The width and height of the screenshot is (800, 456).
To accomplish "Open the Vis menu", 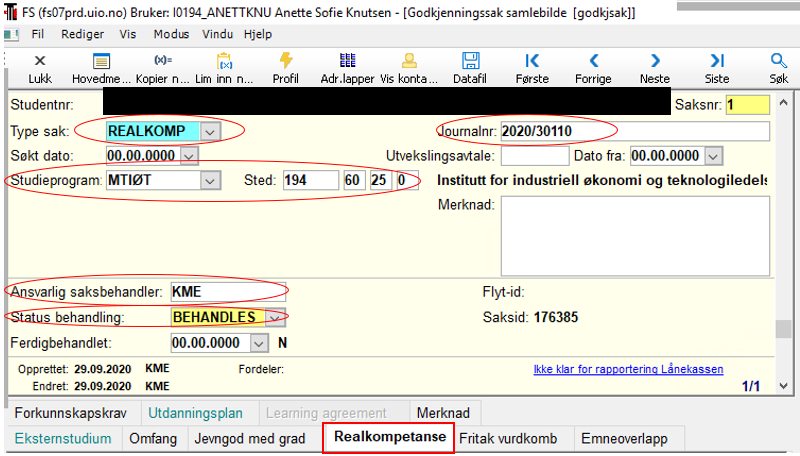I will click(x=128, y=34).
